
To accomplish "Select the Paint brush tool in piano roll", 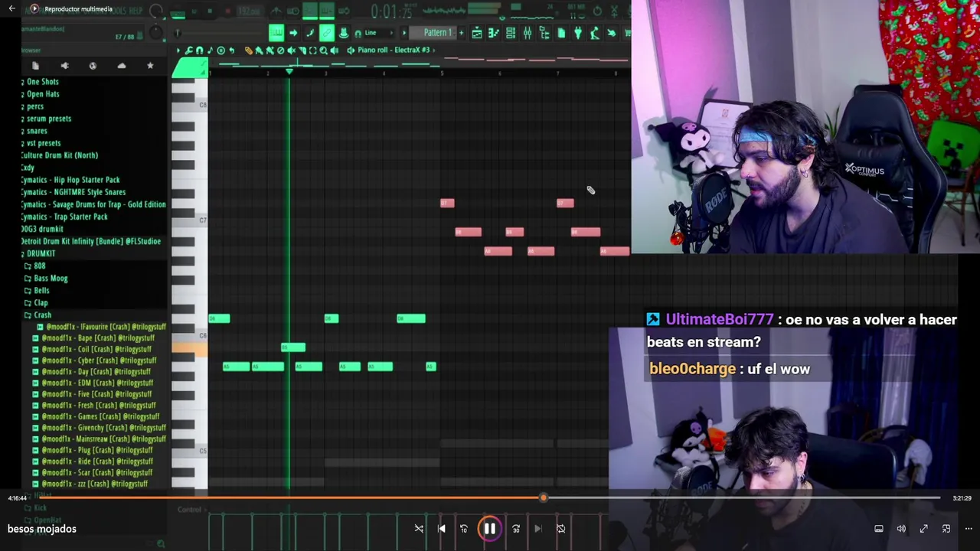I will [x=259, y=50].
